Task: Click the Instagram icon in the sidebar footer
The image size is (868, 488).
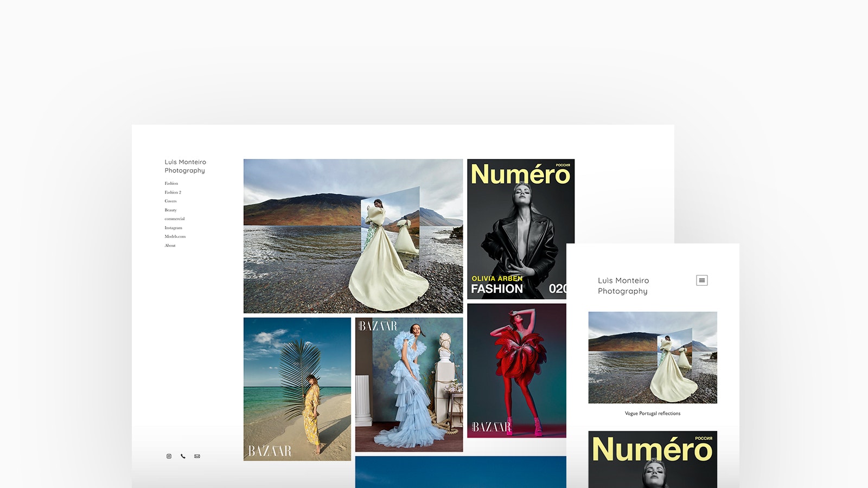Action: [169, 457]
